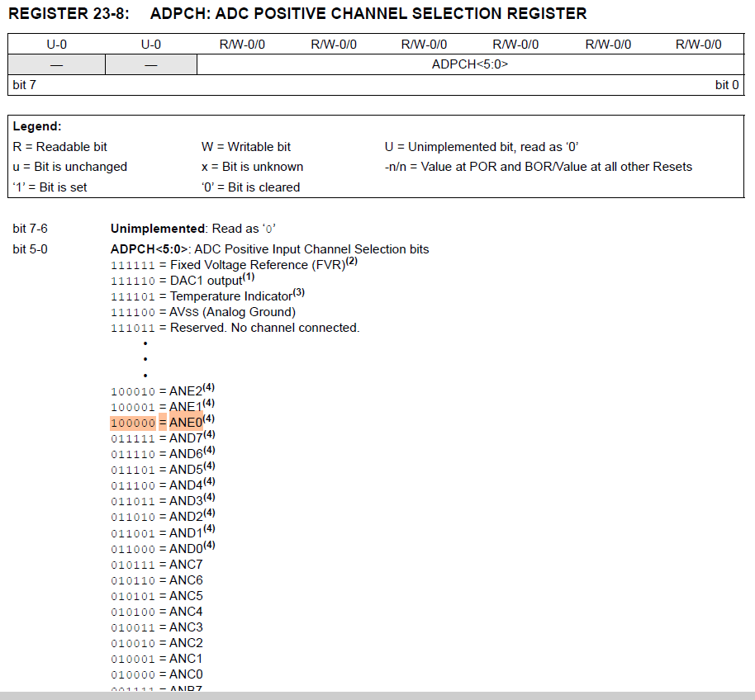Click footnote (1) after DAC1 output

coord(249,277)
